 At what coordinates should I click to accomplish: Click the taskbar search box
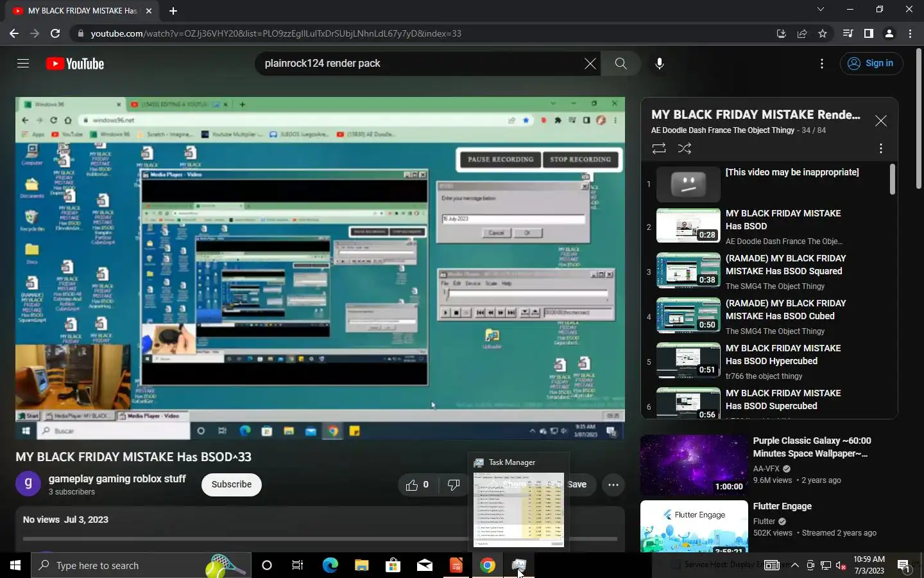[141, 565]
